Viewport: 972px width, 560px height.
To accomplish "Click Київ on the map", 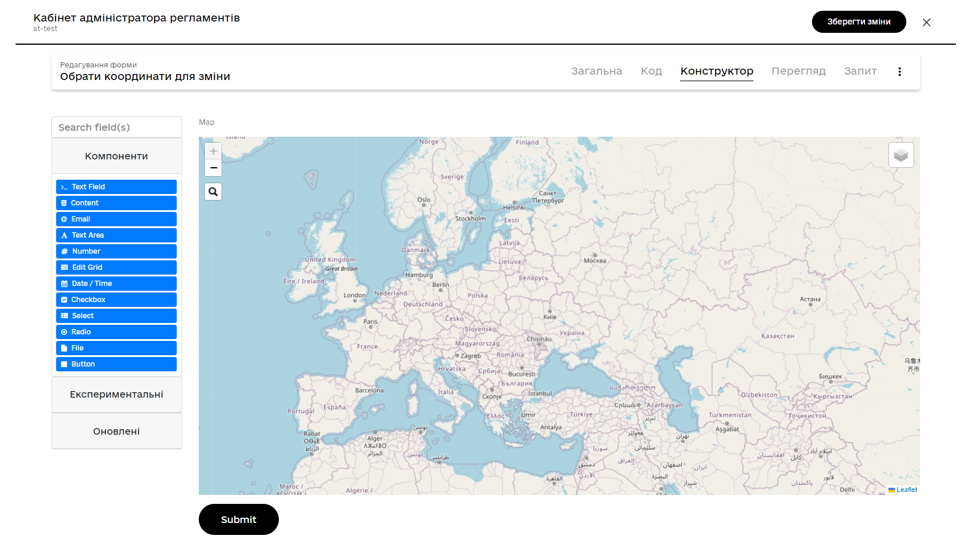I will point(550,317).
